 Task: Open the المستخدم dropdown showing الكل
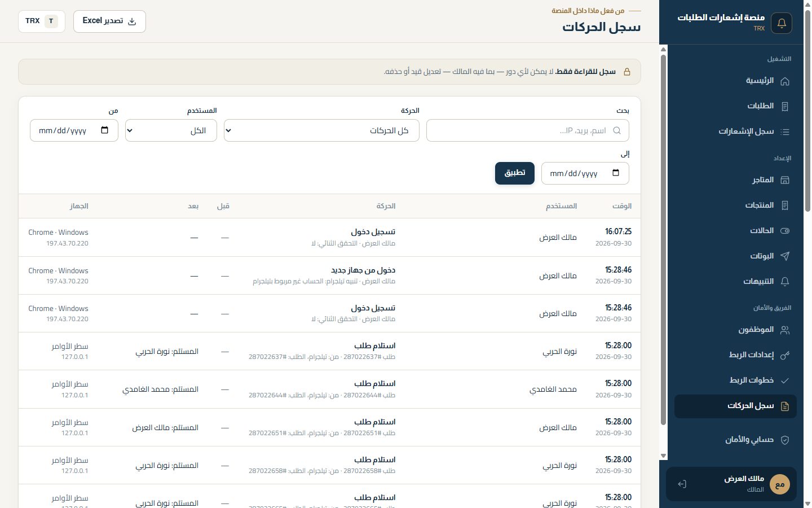171,130
